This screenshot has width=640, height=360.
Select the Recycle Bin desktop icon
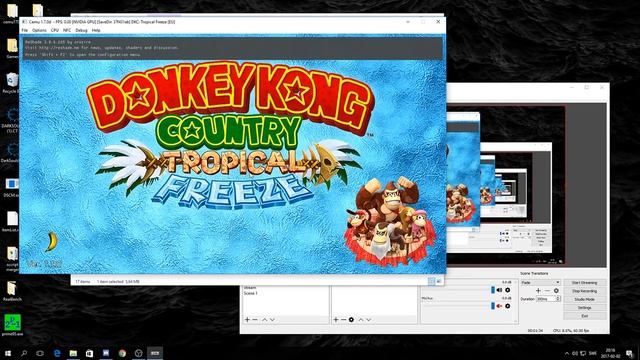coord(11,83)
